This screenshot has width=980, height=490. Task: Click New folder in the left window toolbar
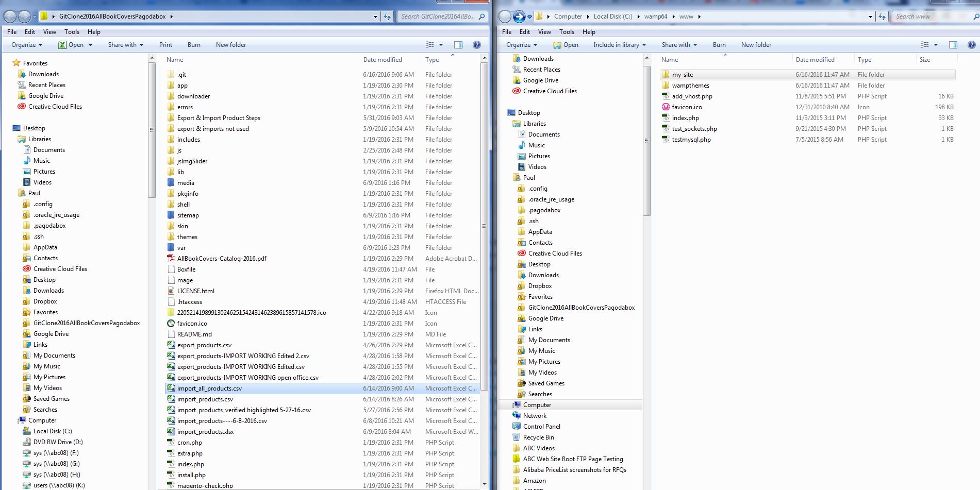[x=231, y=45]
